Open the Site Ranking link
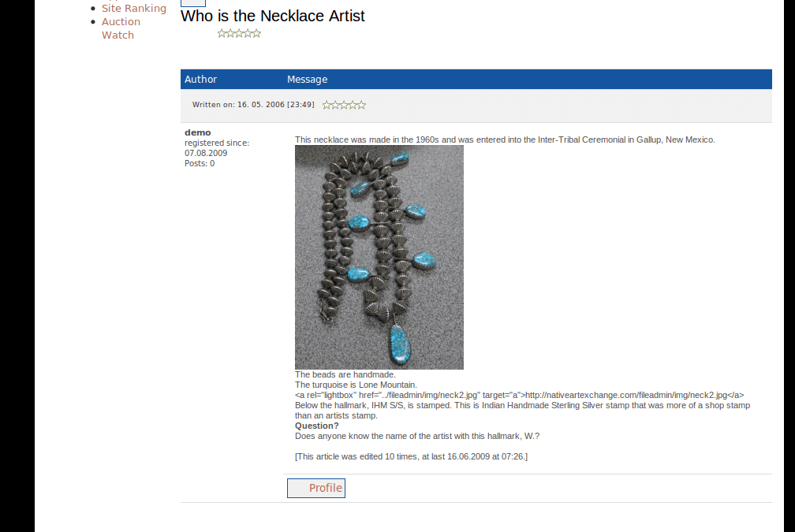 tap(134, 8)
